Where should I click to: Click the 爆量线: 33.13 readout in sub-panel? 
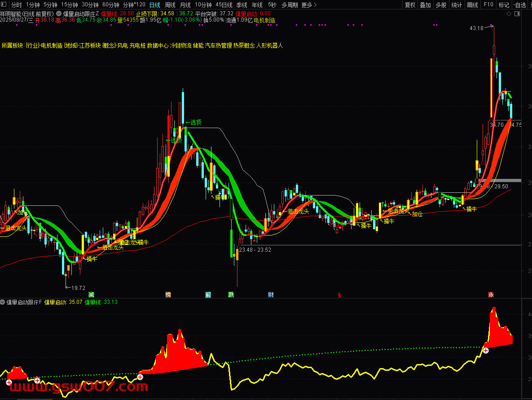tap(101, 302)
